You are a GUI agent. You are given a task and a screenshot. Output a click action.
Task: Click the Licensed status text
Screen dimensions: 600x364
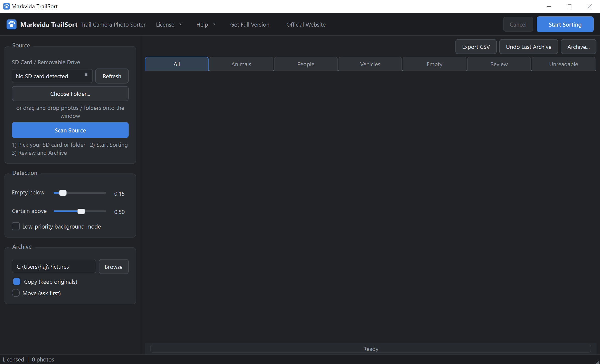(13, 359)
